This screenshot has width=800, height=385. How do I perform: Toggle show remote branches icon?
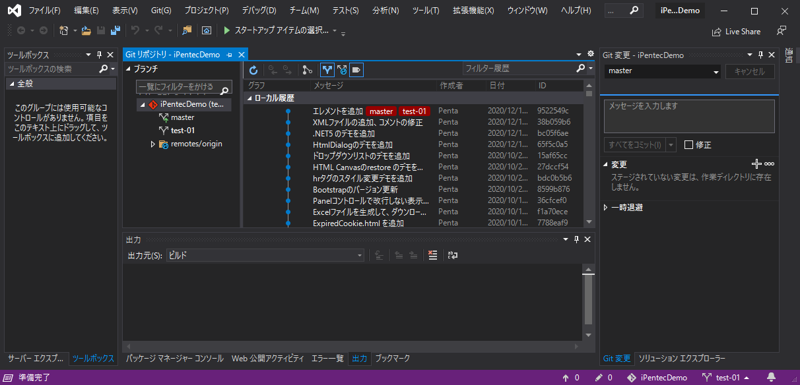pyautogui.click(x=341, y=69)
